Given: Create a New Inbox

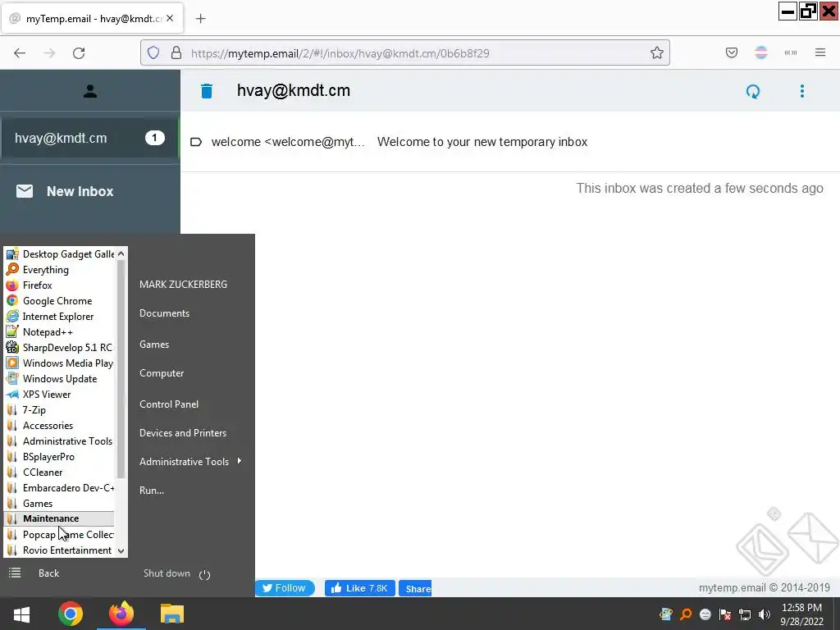Looking at the screenshot, I should click(80, 191).
